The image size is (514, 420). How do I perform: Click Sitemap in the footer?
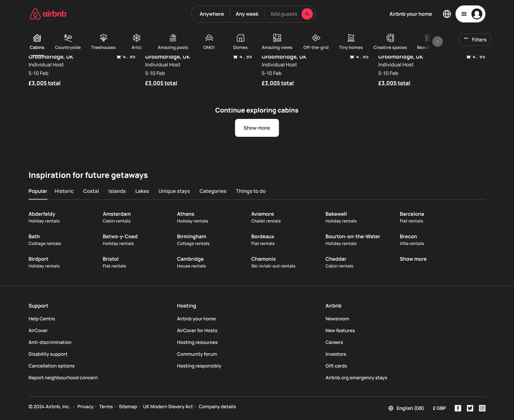click(x=128, y=406)
